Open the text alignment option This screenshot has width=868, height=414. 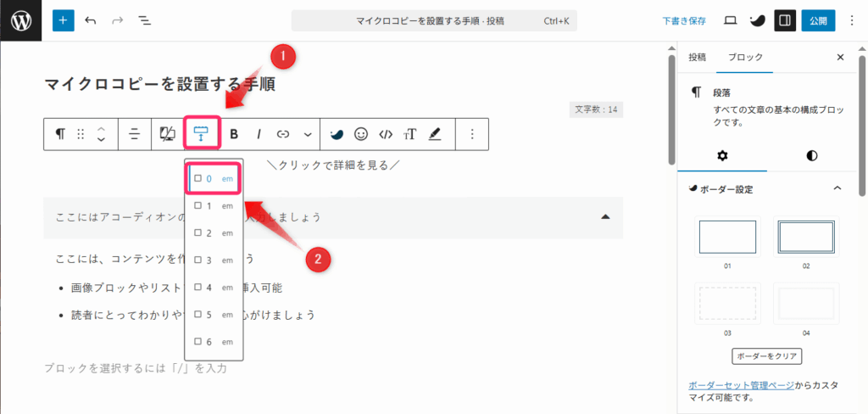[135, 134]
